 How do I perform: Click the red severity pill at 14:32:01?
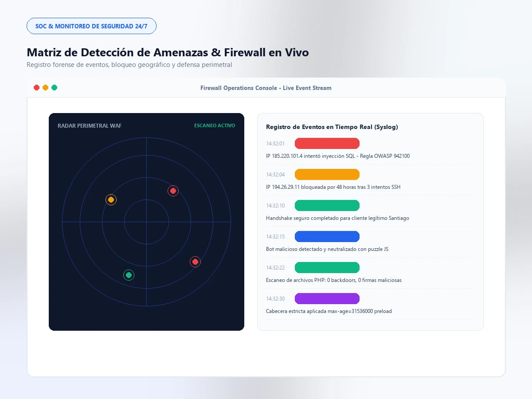coord(327,143)
